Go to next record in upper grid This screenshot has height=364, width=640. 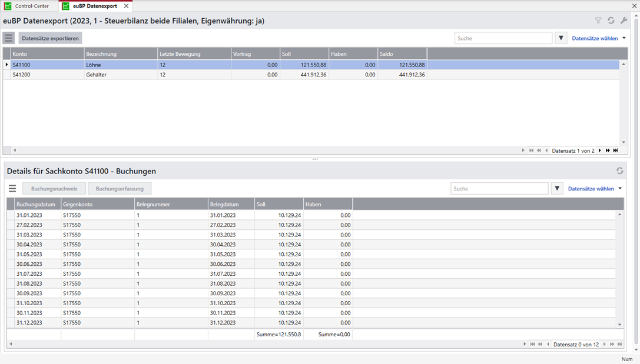coord(600,151)
